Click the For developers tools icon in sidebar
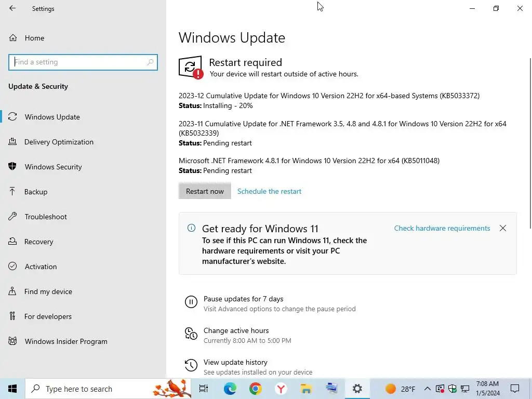Image resolution: width=532 pixels, height=399 pixels. coord(12,316)
